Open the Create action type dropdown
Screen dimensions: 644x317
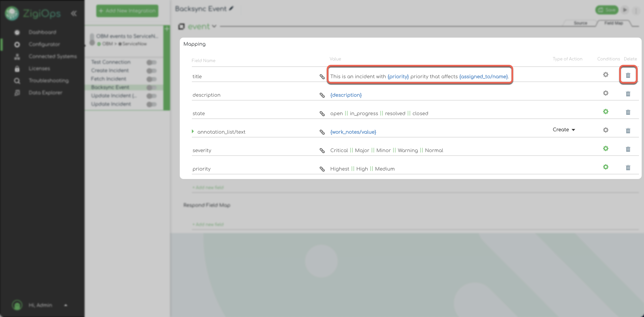tap(564, 130)
